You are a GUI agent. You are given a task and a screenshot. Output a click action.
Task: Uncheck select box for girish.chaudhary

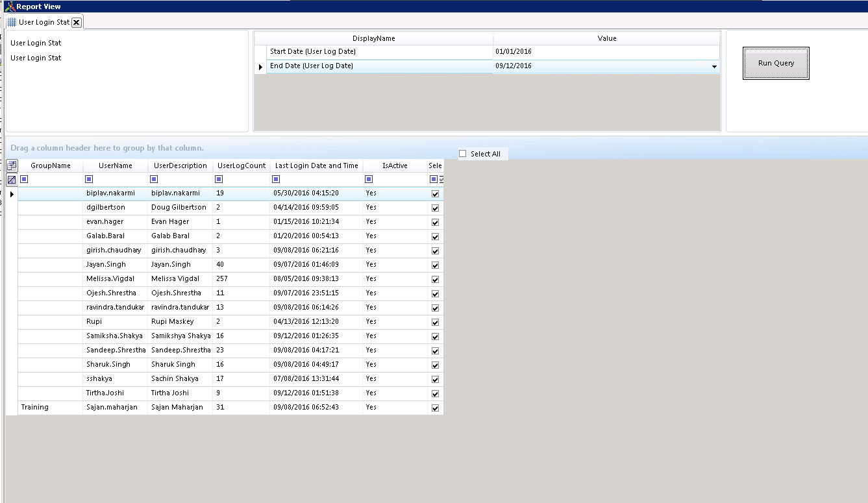click(x=435, y=251)
